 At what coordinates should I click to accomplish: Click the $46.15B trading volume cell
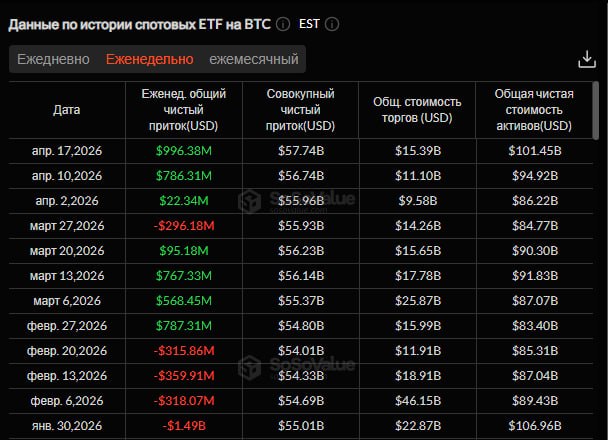(418, 399)
